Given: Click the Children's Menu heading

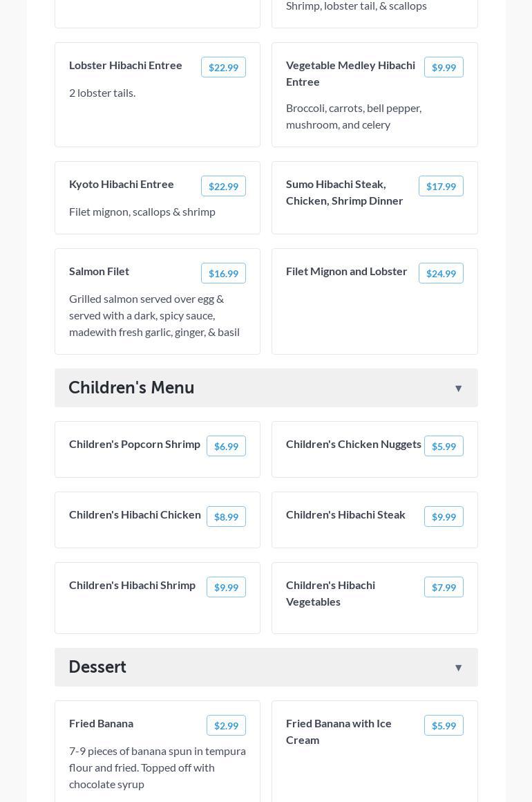Looking at the screenshot, I should pos(131,388).
